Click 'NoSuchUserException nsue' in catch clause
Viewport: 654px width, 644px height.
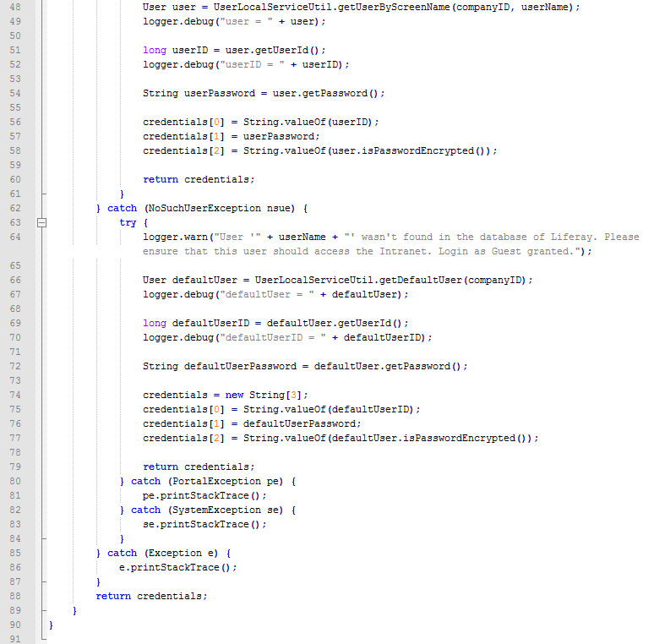pos(221,208)
